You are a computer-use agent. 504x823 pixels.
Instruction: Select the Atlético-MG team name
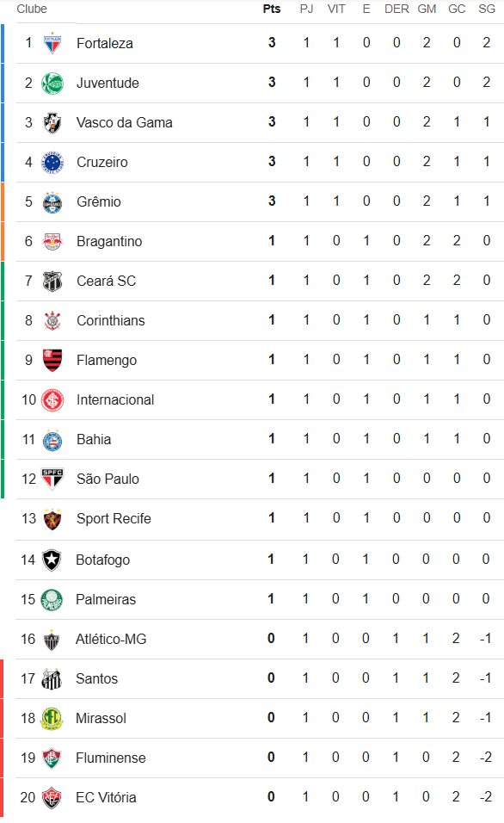(111, 640)
